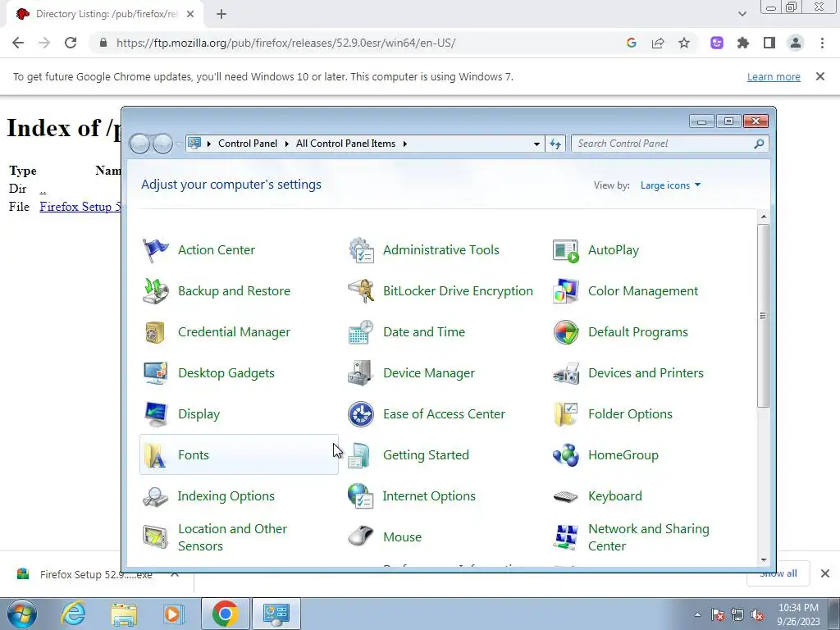Open the AutoPlay icon

(x=566, y=250)
